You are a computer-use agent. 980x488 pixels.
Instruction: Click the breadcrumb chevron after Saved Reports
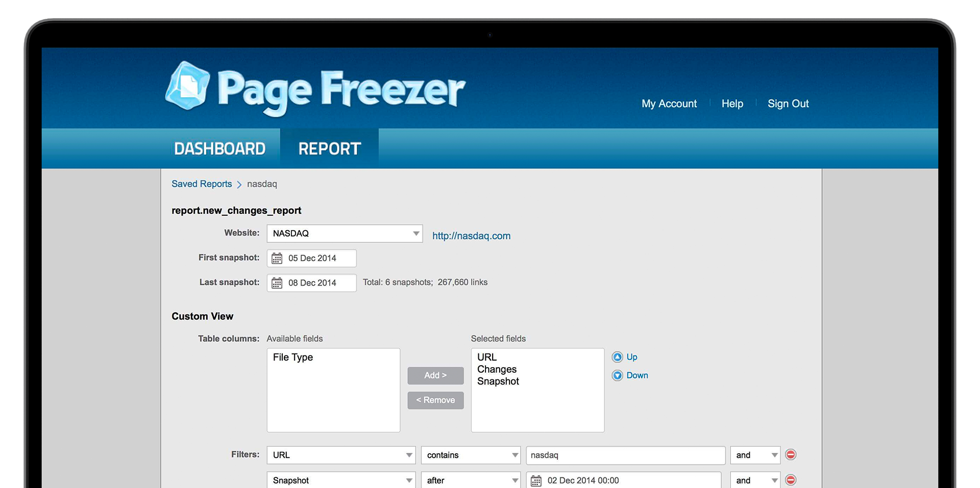click(239, 185)
